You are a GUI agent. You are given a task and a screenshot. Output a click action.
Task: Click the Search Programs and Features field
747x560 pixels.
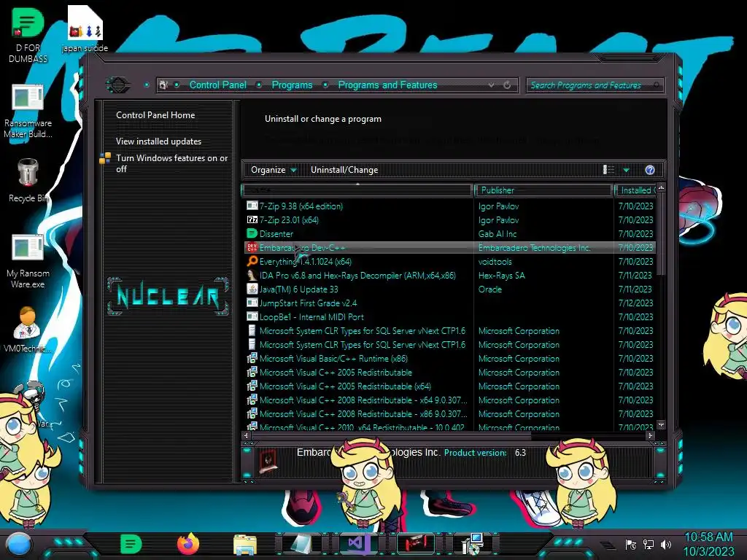[x=595, y=85]
